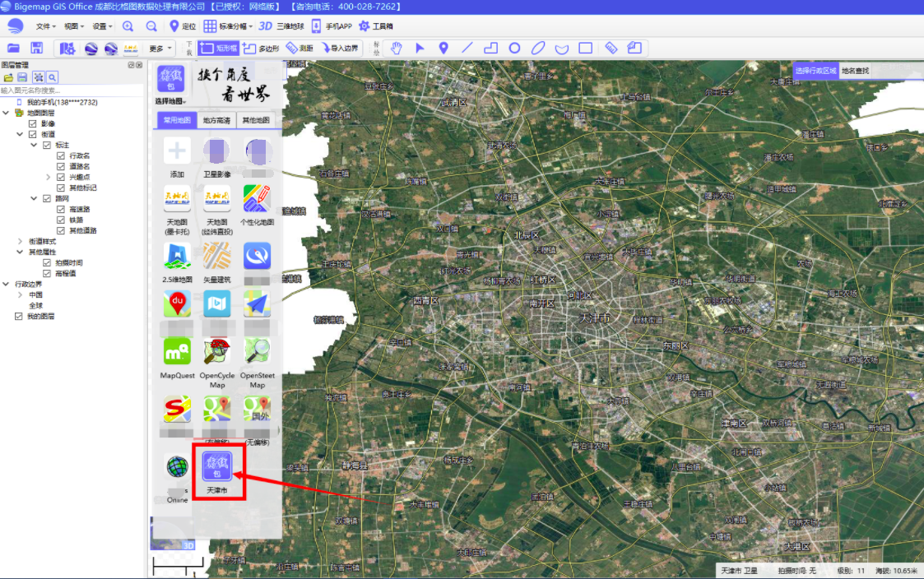Click the 导入边界 button

pyautogui.click(x=340, y=49)
